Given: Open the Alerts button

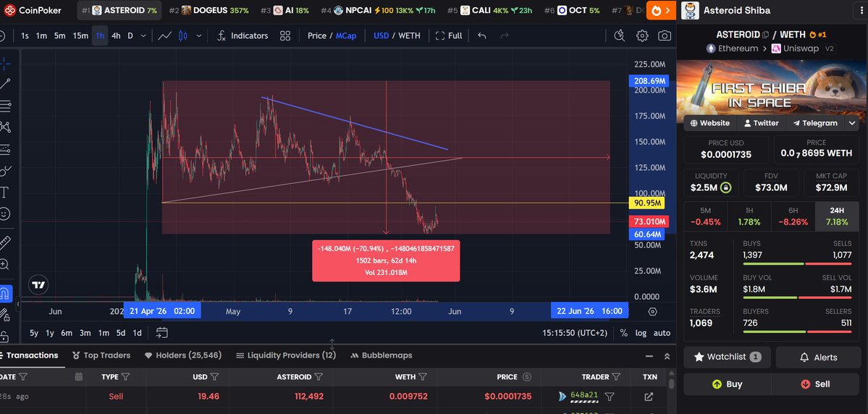Looking at the screenshot, I should pyautogui.click(x=817, y=358).
